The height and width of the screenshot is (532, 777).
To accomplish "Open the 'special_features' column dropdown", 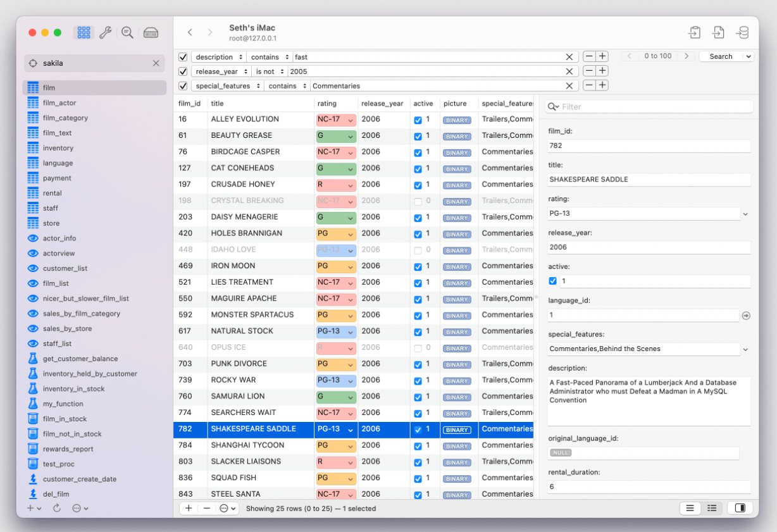I will 228,86.
